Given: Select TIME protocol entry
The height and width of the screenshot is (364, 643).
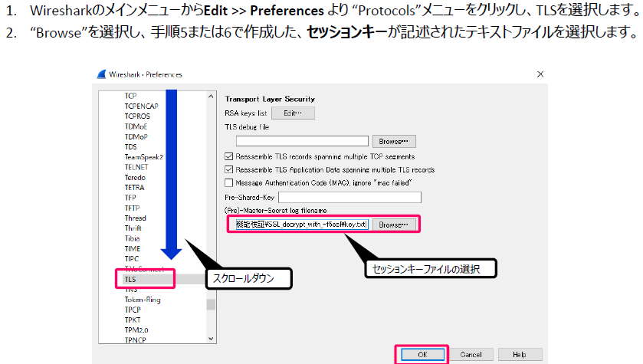Looking at the screenshot, I should [133, 249].
